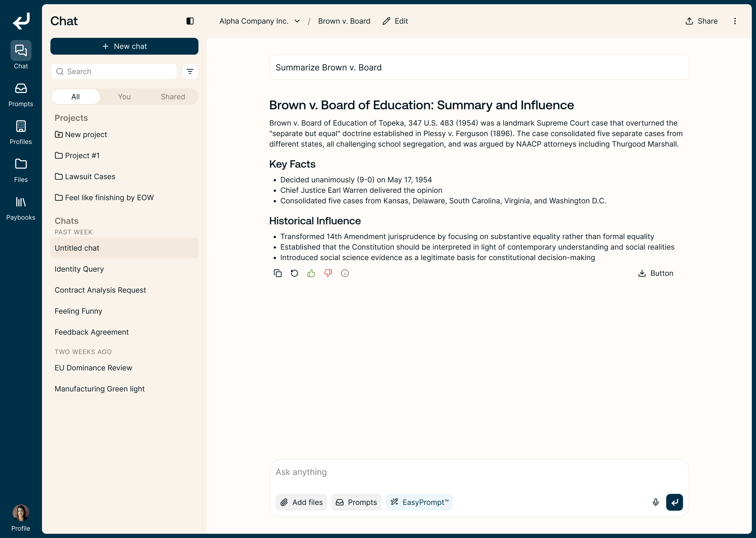This screenshot has height=538, width=756.
Task: Start voice input with the microphone
Action: click(x=655, y=502)
